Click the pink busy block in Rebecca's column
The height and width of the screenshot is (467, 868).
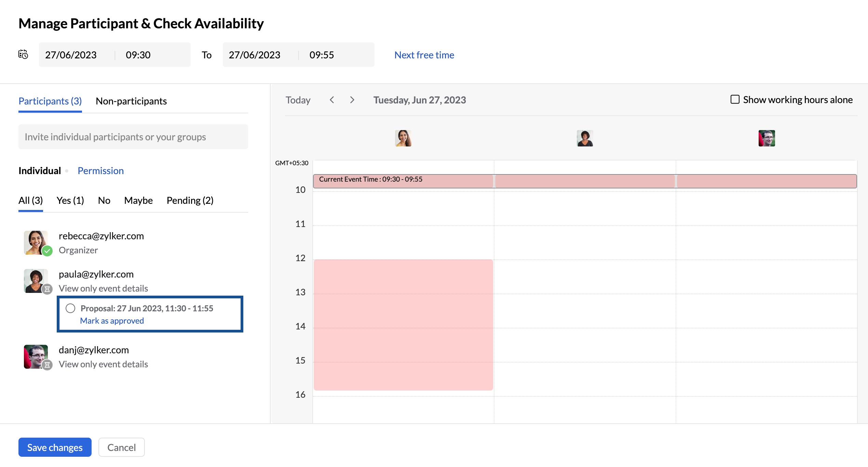tap(403, 325)
